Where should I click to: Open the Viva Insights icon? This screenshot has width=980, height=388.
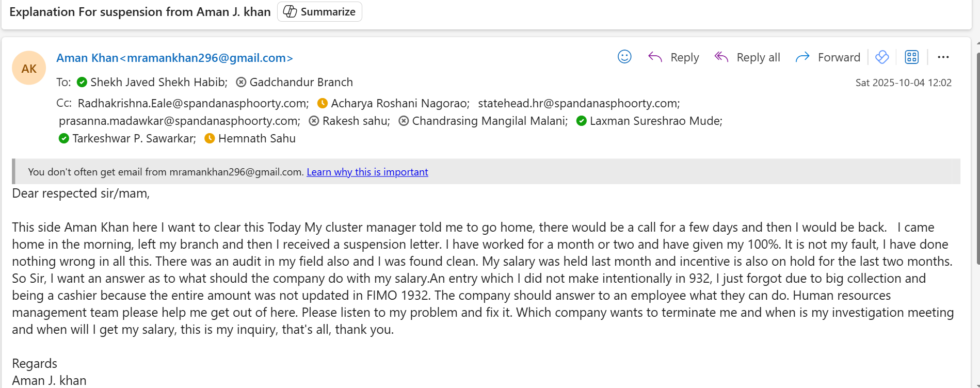(882, 57)
